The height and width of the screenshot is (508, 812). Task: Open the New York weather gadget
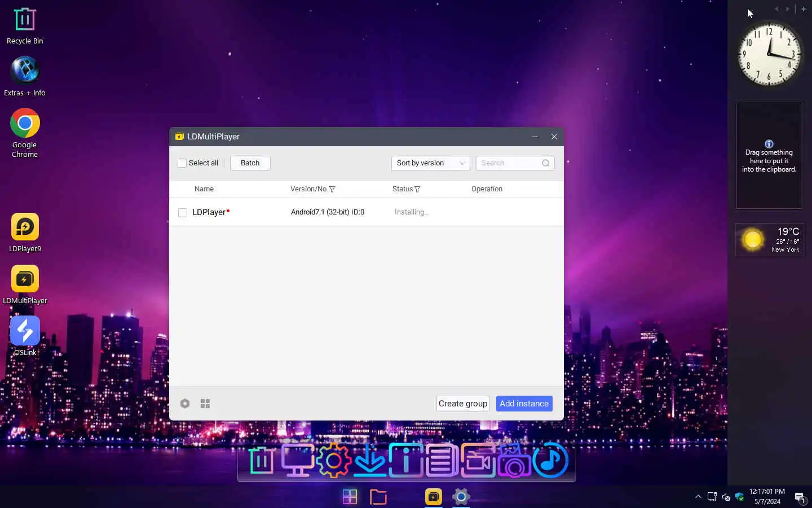click(x=769, y=240)
